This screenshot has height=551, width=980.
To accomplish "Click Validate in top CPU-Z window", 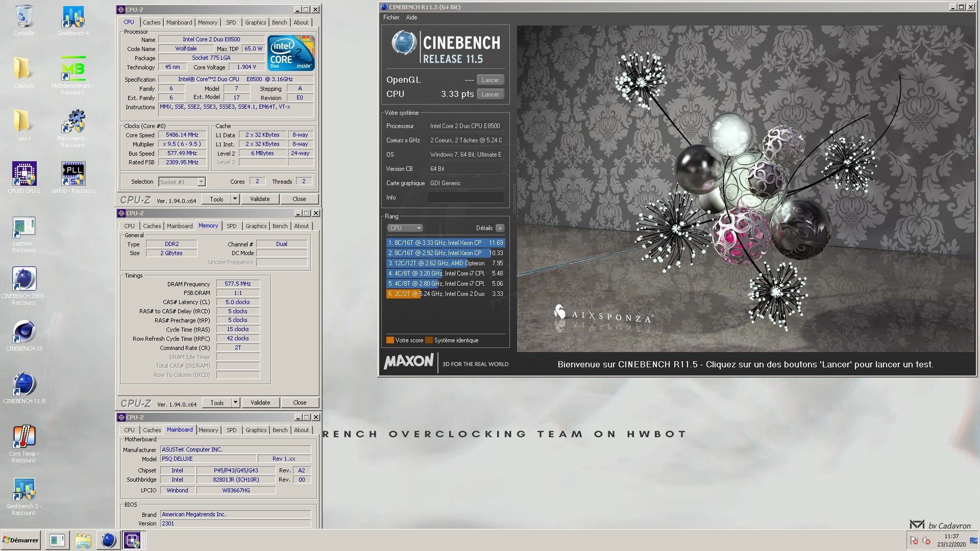I will (x=260, y=199).
